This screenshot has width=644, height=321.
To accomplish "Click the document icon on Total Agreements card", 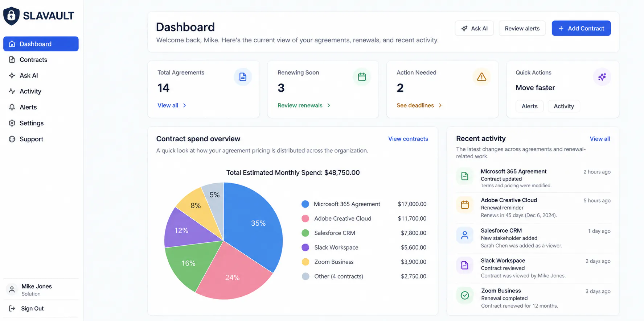I will [243, 77].
